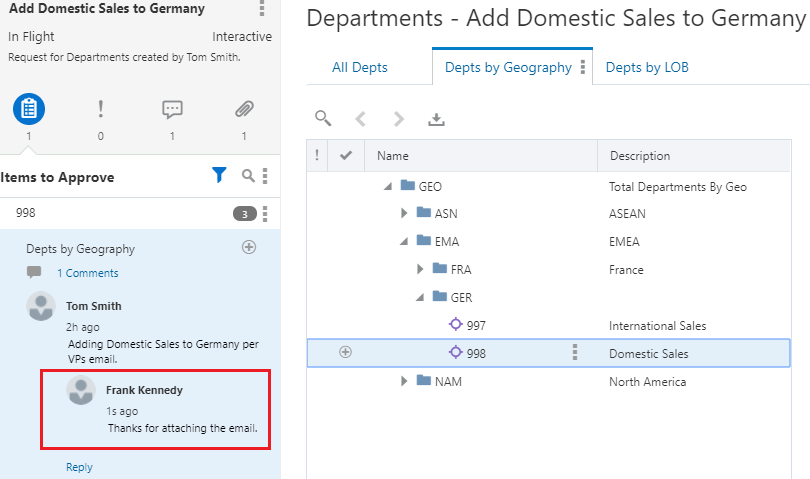Open the request comments icon

172,109
